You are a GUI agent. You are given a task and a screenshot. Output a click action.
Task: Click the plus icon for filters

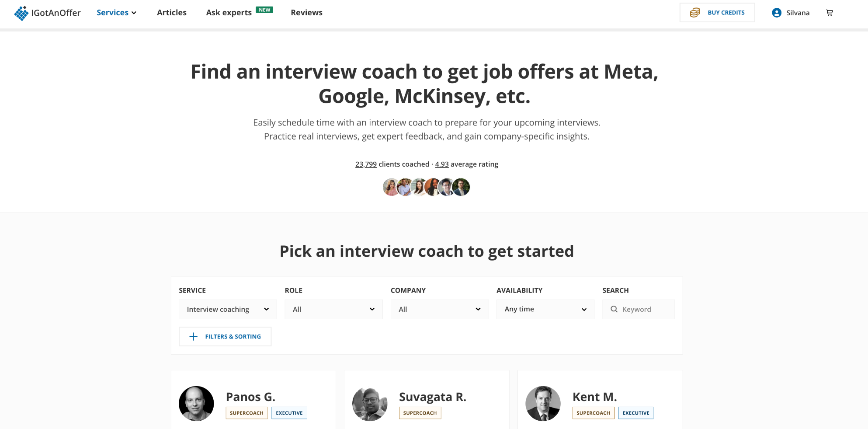coord(193,336)
